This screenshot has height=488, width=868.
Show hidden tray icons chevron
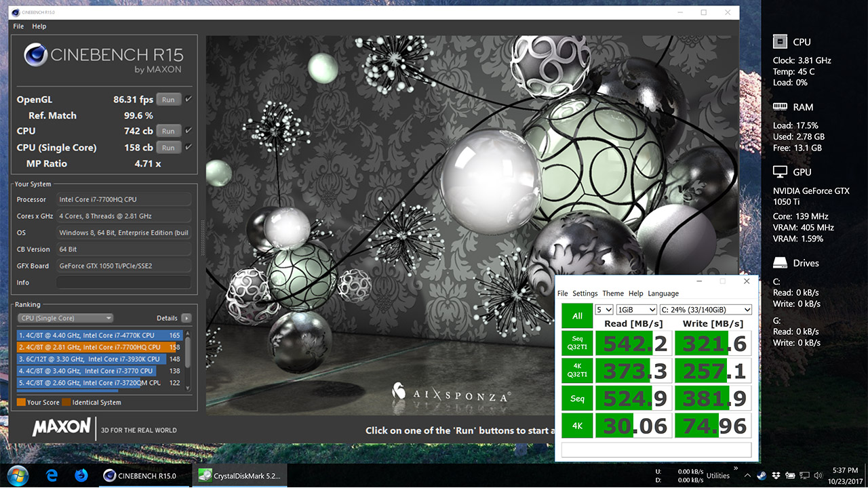click(748, 476)
